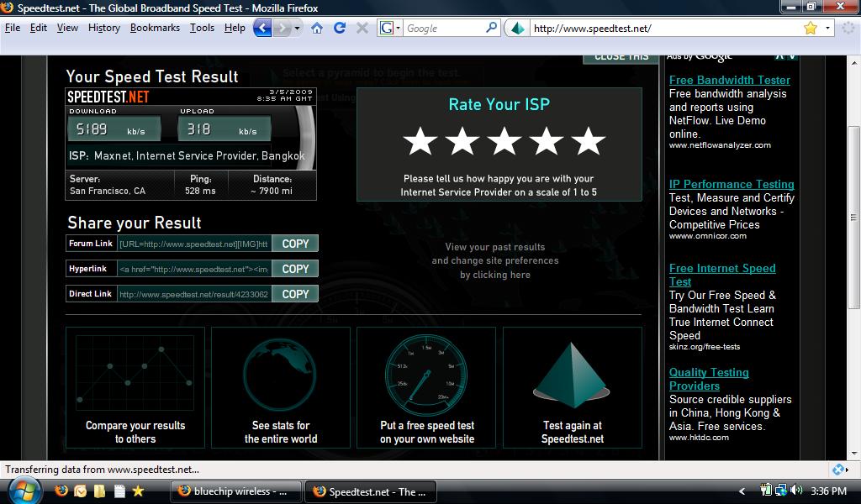
Task: Copy the Hyperlink code
Action: click(295, 269)
